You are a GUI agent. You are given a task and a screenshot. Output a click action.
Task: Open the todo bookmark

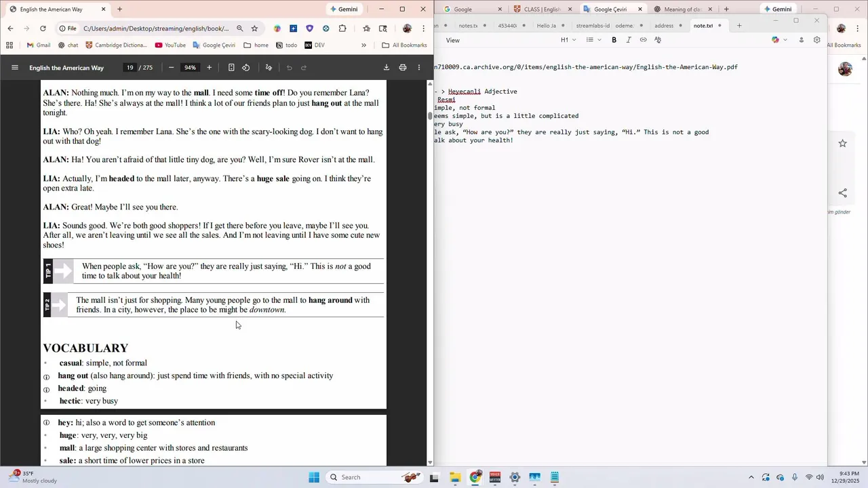click(x=286, y=45)
